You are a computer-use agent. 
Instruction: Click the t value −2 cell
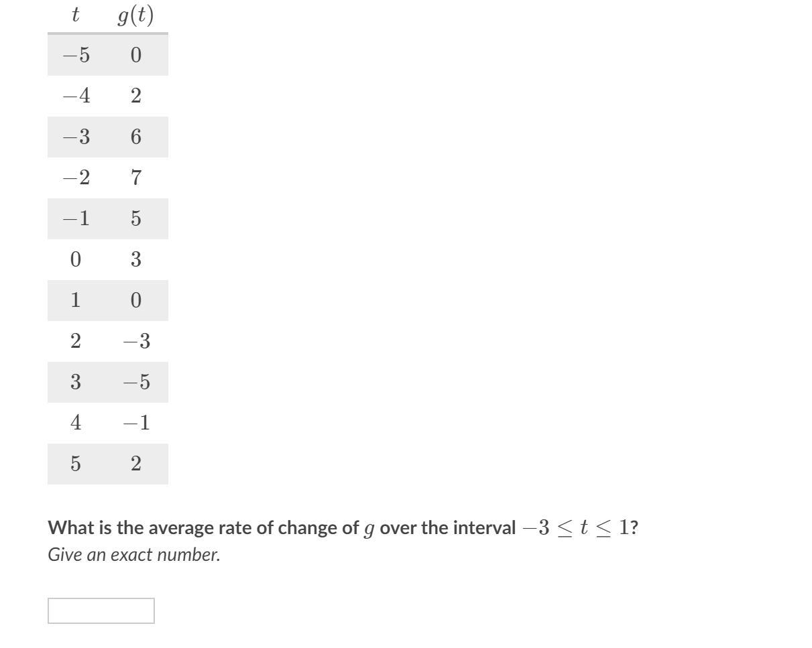tap(75, 178)
